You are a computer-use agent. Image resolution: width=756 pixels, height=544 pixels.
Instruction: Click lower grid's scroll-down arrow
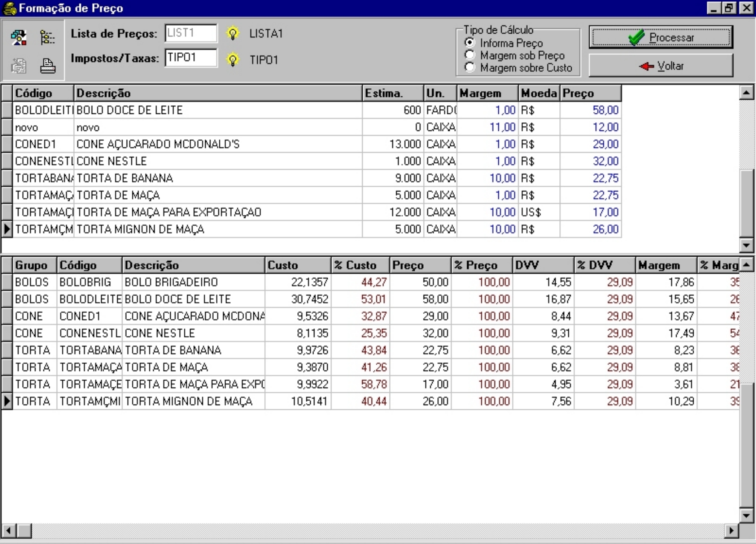coord(746,515)
